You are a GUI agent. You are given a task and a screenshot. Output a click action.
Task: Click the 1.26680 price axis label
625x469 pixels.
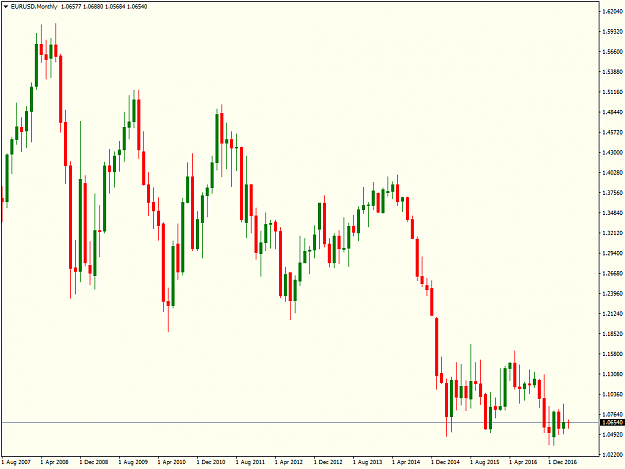[x=613, y=273]
